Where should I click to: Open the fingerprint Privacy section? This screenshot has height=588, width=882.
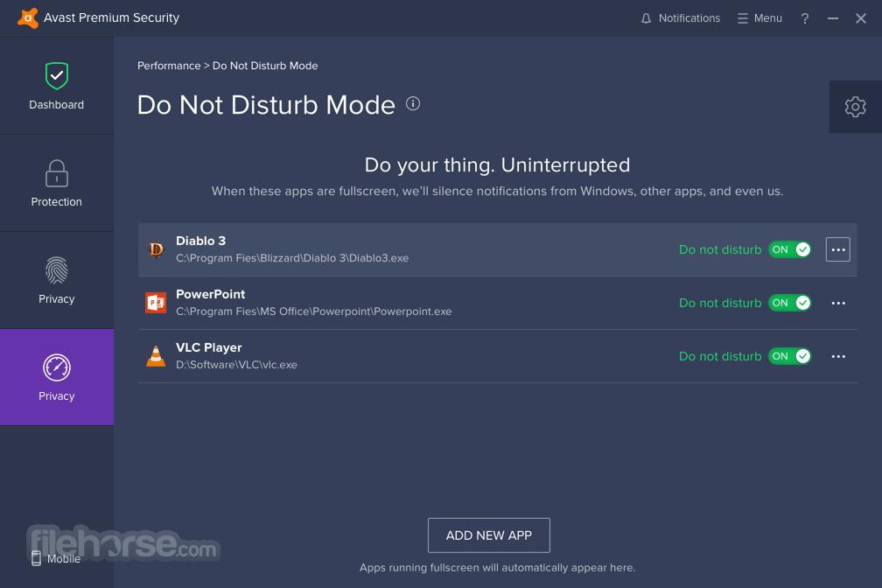[x=57, y=280]
